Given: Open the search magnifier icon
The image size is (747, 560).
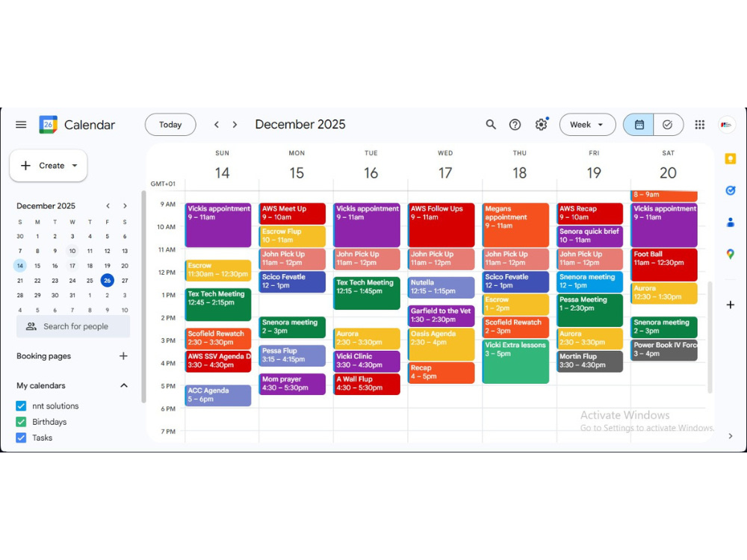Looking at the screenshot, I should click(x=491, y=125).
